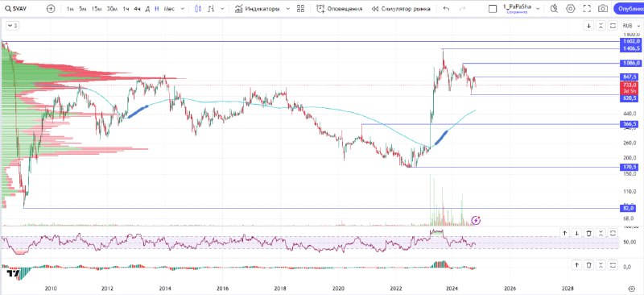Select the 4ч timeframe
This screenshot has height=295, width=644.
tap(137, 9)
